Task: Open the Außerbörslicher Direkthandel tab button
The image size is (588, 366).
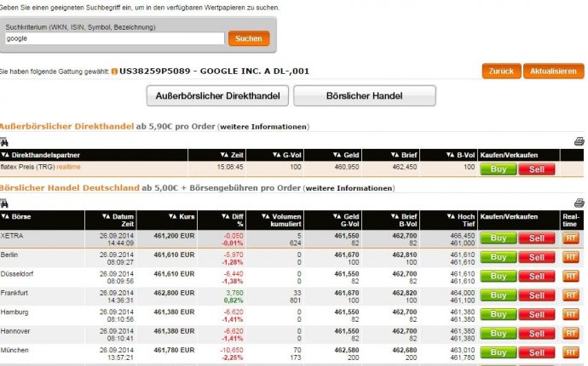Action: (217, 96)
